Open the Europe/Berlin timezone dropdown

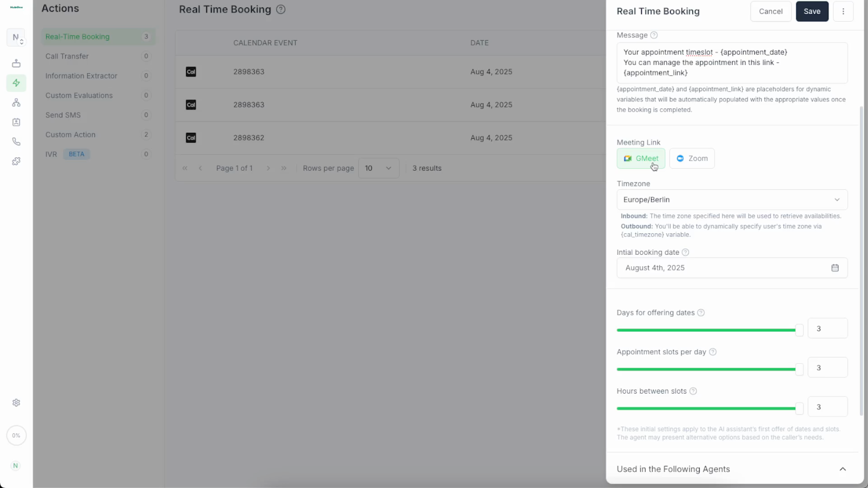[732, 200]
